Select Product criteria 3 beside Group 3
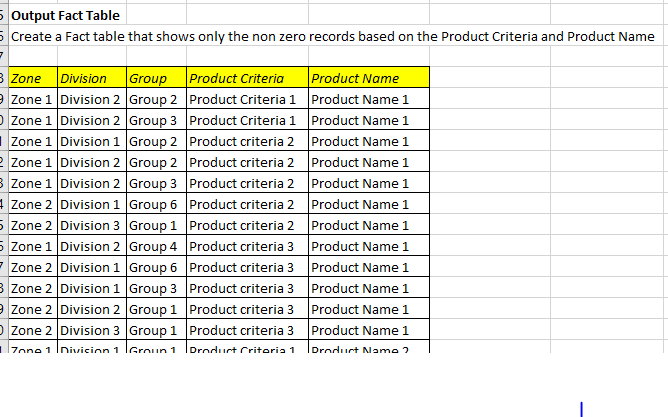This screenshot has width=668, height=417. 248,288
